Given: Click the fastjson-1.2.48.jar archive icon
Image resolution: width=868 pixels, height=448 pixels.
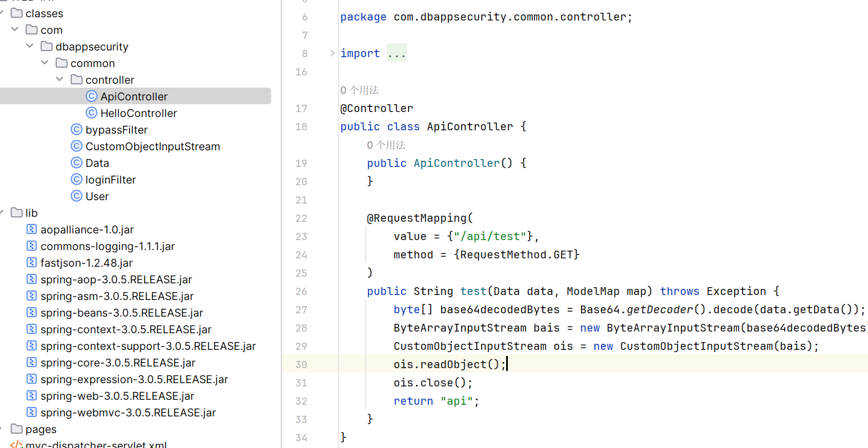Looking at the screenshot, I should [x=32, y=263].
